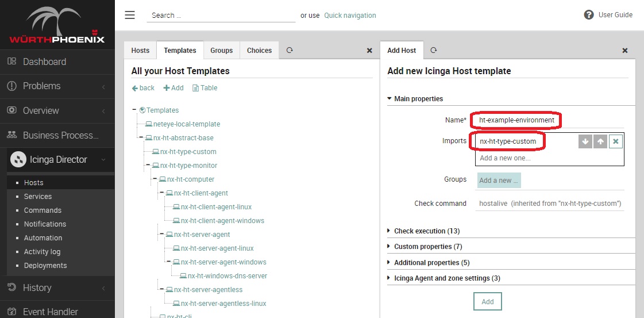Click the User Guide help icon
This screenshot has height=318, width=644.
pyautogui.click(x=589, y=15)
